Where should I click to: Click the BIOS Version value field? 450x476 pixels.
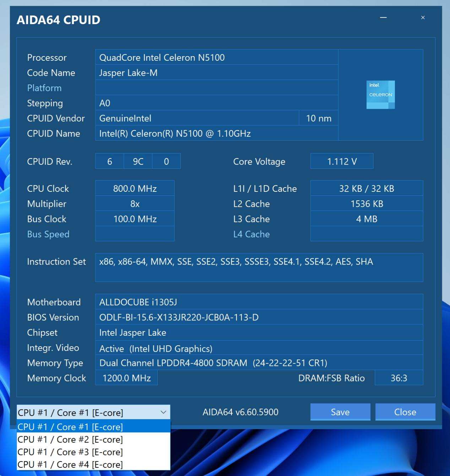coord(259,317)
